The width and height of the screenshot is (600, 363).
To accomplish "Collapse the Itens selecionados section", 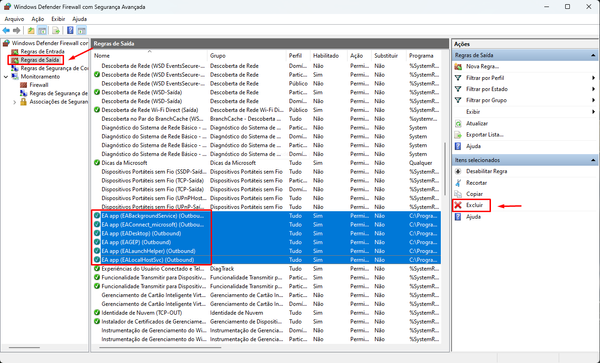I will (593, 160).
